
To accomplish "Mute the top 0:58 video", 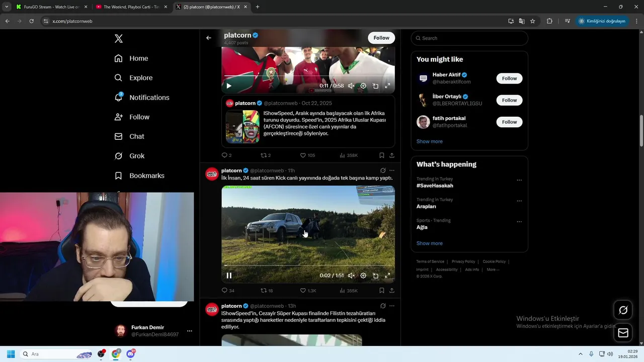I will click(351, 86).
